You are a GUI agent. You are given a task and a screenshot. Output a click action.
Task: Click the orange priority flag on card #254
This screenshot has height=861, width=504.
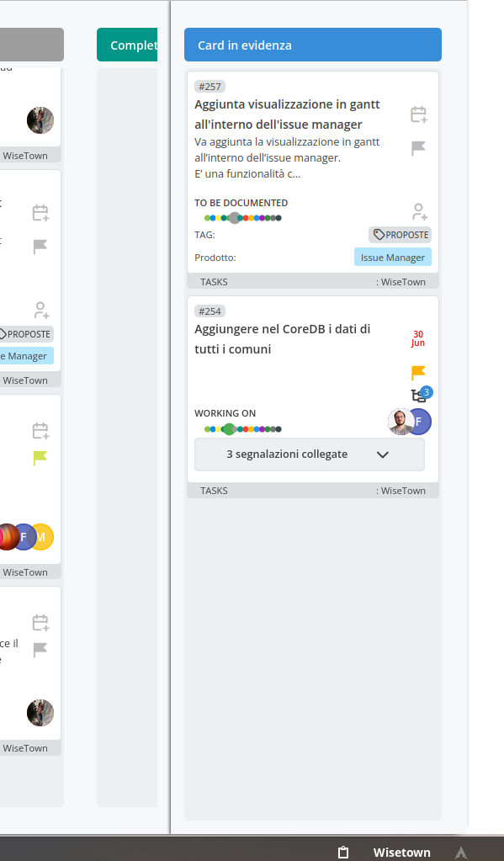point(418,373)
